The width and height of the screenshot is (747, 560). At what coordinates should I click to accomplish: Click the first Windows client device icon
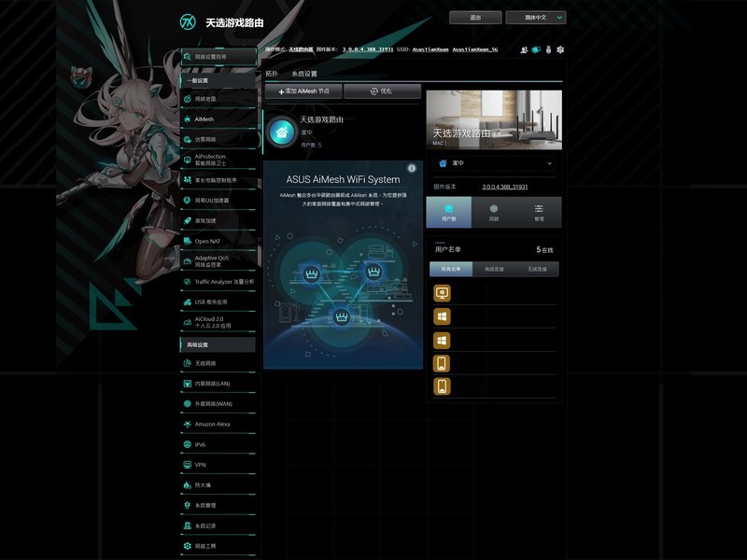(442, 316)
